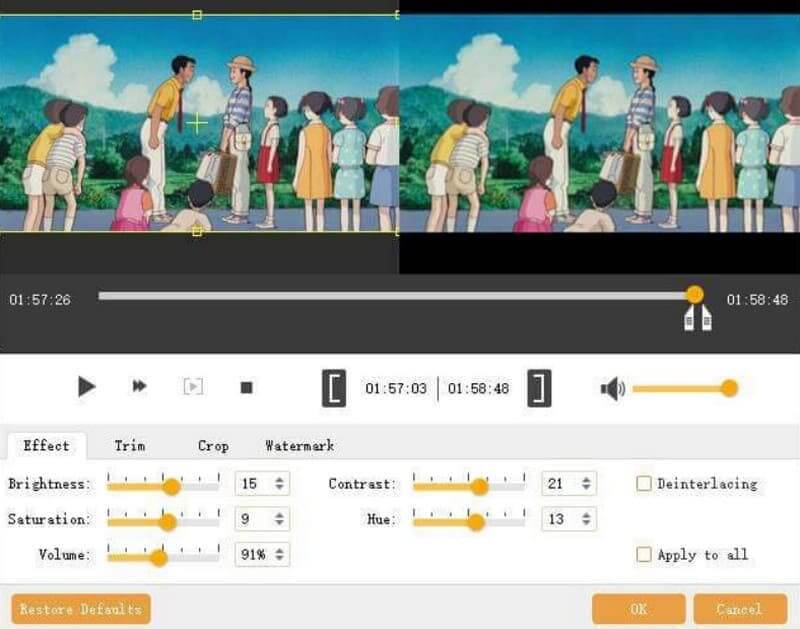The width and height of the screenshot is (800, 629).
Task: Confirm changes with the OK button
Action: point(638,609)
